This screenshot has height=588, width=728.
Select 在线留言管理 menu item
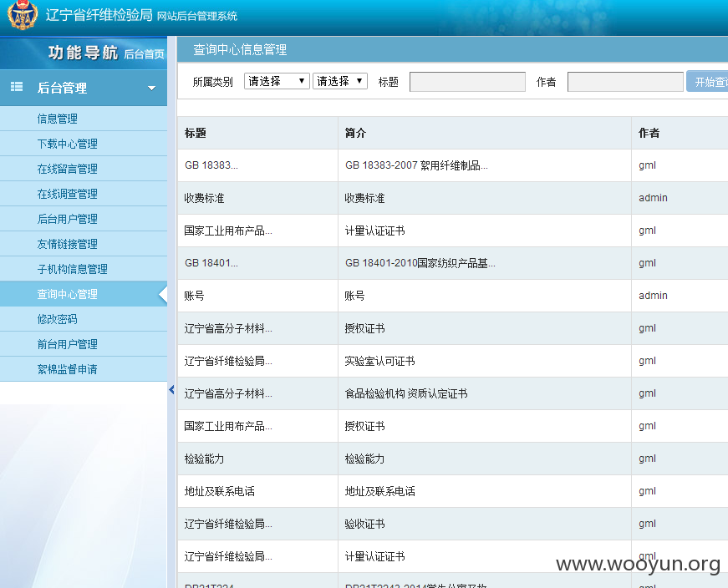(68, 169)
